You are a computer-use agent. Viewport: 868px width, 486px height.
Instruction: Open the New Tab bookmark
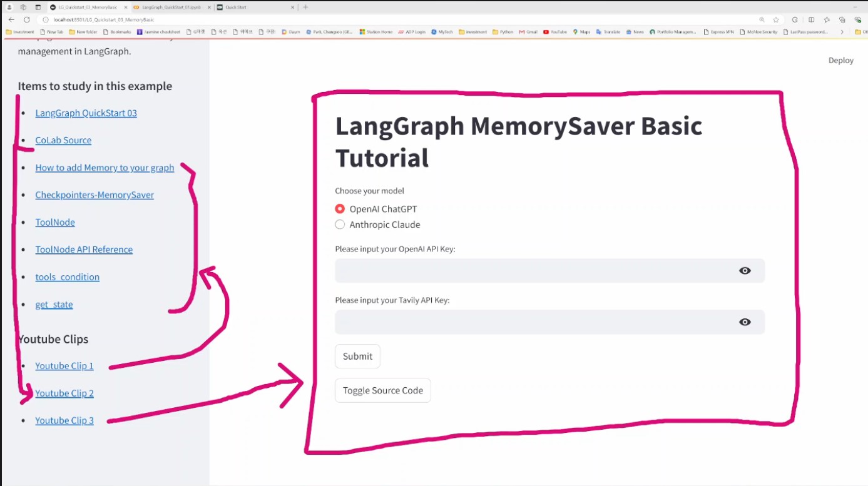(x=51, y=31)
